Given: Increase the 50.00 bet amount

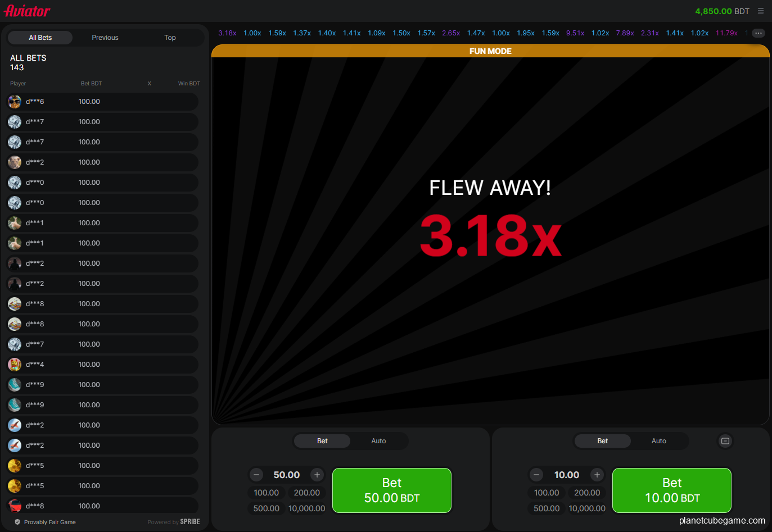Looking at the screenshot, I should [x=317, y=475].
